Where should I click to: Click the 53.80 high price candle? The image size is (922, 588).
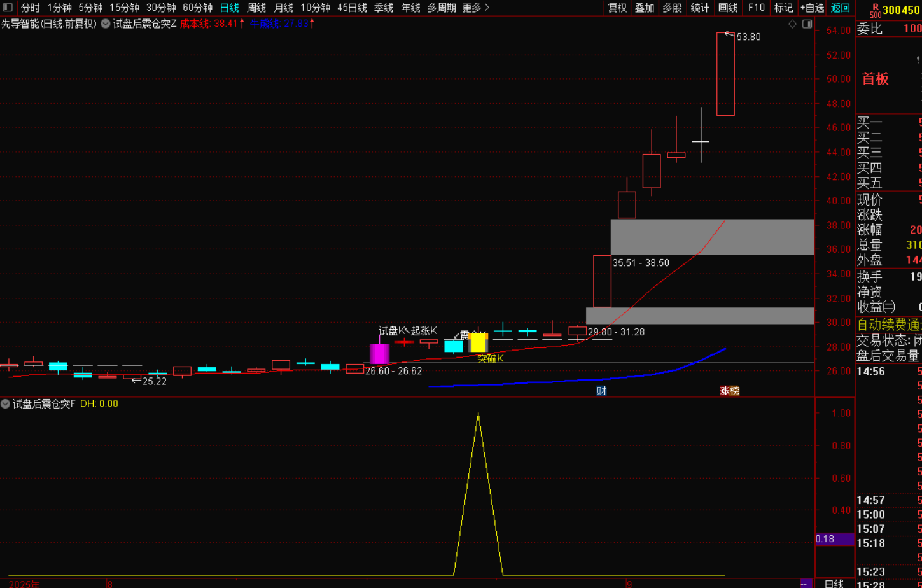[725, 74]
